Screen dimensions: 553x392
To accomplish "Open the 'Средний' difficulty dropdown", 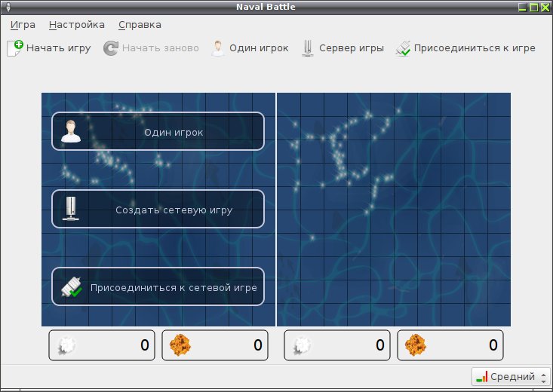I will [x=510, y=376].
